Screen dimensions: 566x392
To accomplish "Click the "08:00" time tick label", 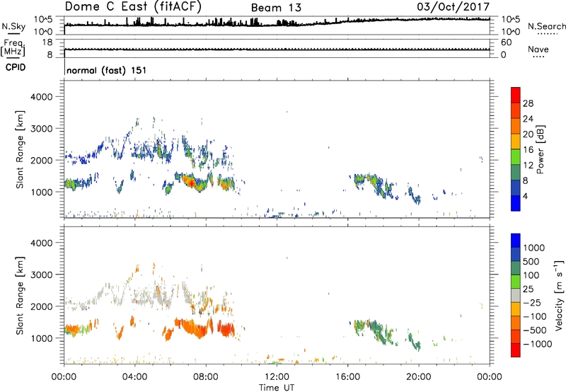I will (x=206, y=377).
